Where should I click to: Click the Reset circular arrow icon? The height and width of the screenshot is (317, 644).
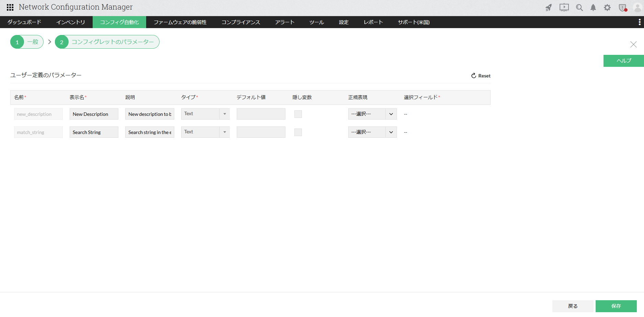tap(473, 76)
